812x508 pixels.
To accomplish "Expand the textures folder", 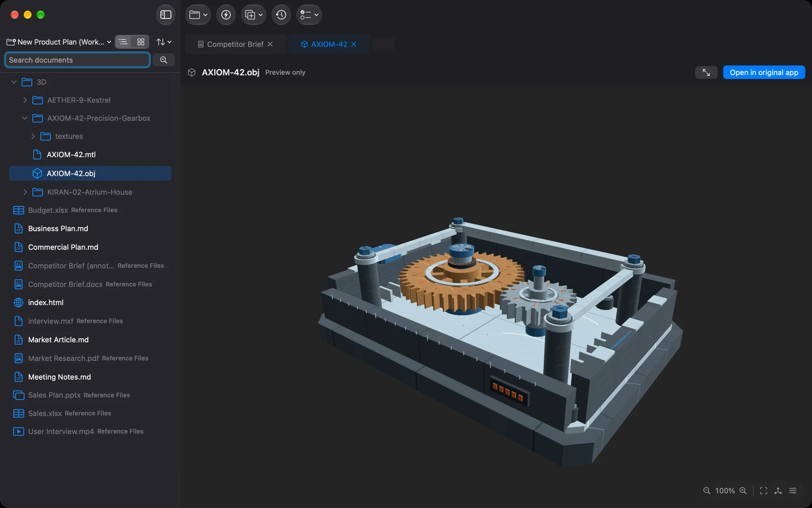I will point(33,136).
